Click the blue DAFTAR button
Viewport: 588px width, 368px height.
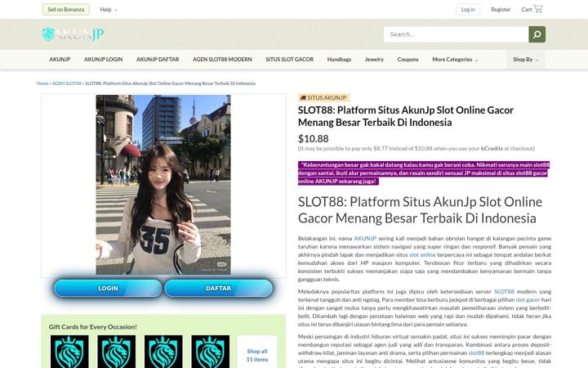point(218,288)
